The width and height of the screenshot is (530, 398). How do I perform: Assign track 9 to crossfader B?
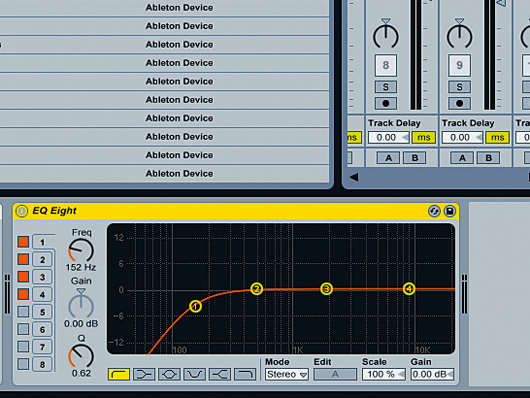coord(489,158)
